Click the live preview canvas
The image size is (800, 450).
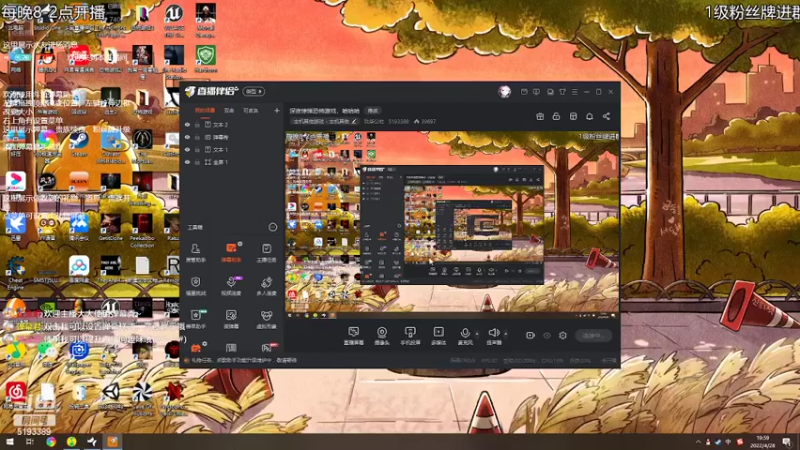(452, 225)
